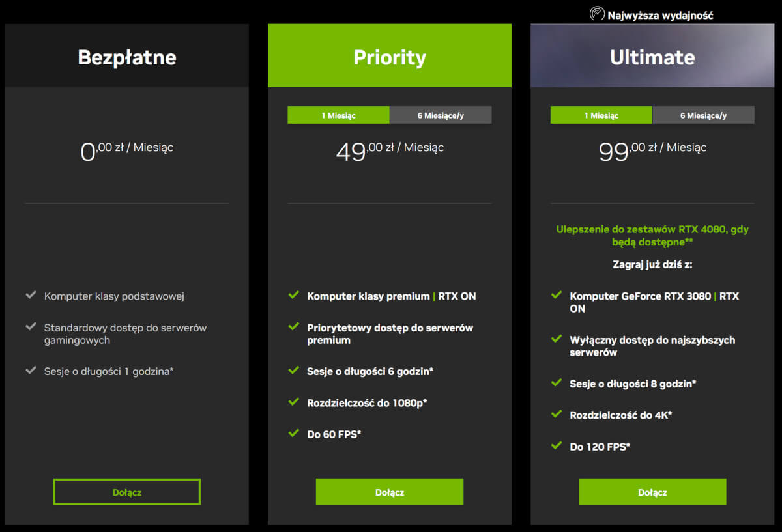Image resolution: width=782 pixels, height=532 pixels.
Task: Click the Najwyższa wydajność badge icon
Action: coord(597,12)
